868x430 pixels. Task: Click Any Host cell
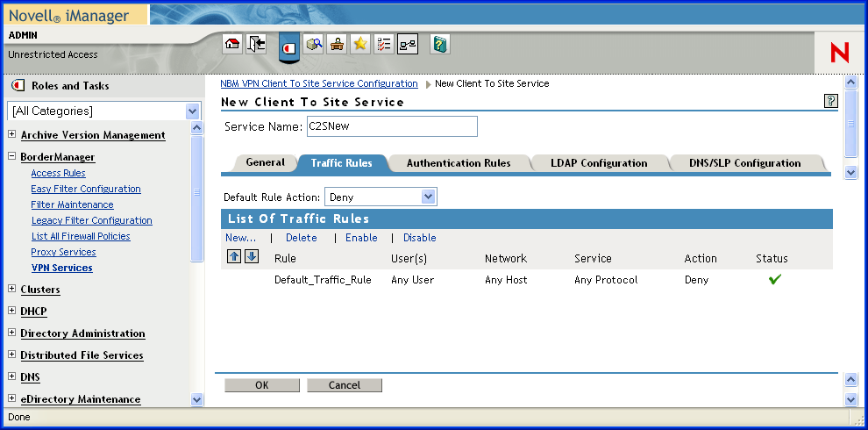pyautogui.click(x=506, y=280)
